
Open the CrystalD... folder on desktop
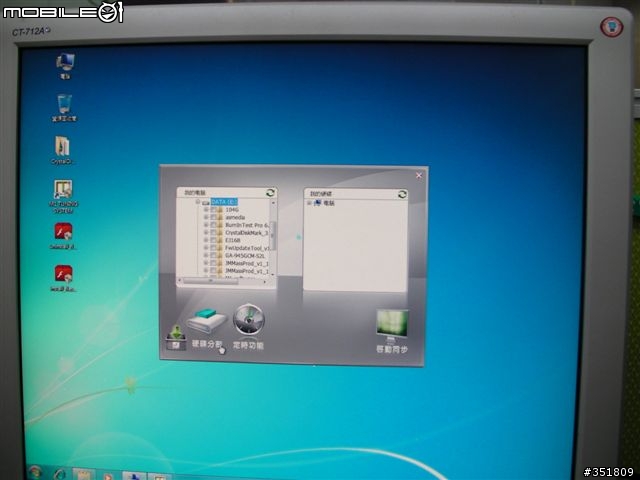tap(62, 146)
